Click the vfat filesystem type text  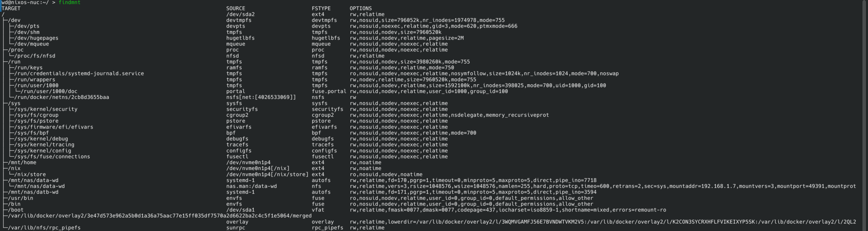318,210
